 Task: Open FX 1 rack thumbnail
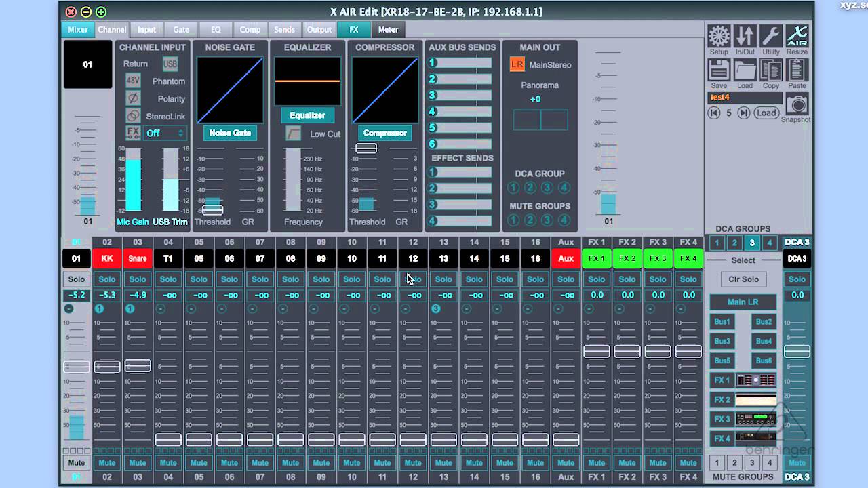756,380
